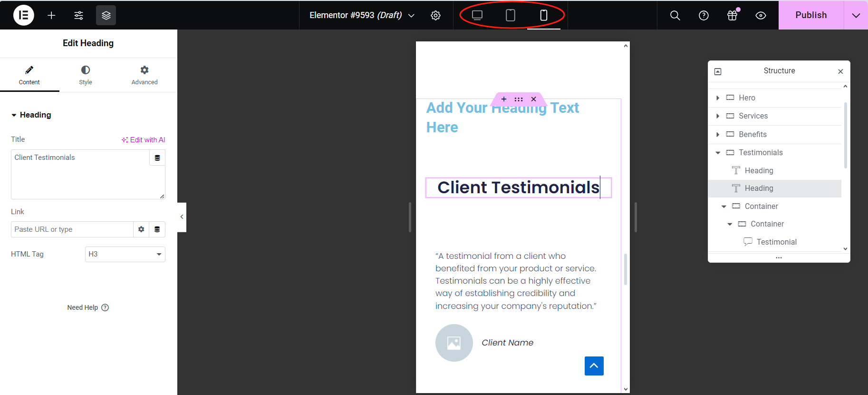Click the Title dynamic tags icon
The width and height of the screenshot is (868, 395).
click(x=157, y=158)
